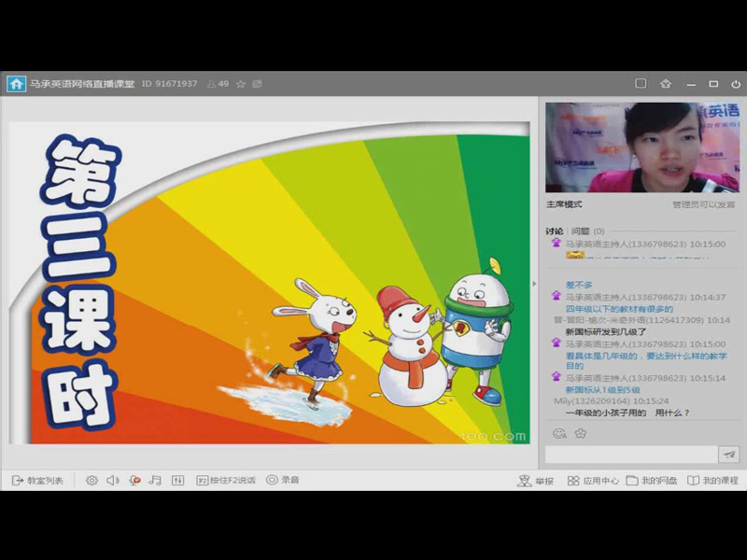747x560 pixels.
Task: Toggle the microphone icon in bottom toolbar
Action: (x=134, y=480)
